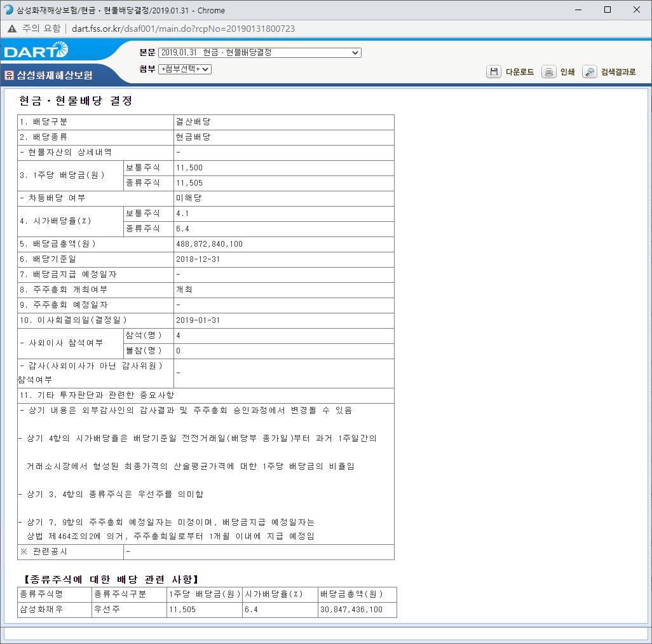
Task: Click the value 11,505 in 1주당 배당금 row 3
Action: [x=189, y=183]
